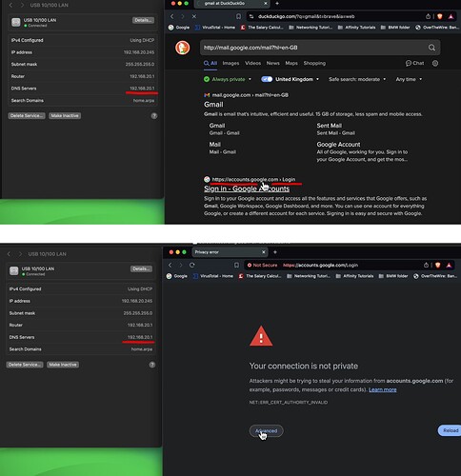Click the search magnifier icon in search box
Viewport: 461px width, 476px height.
coord(431,48)
